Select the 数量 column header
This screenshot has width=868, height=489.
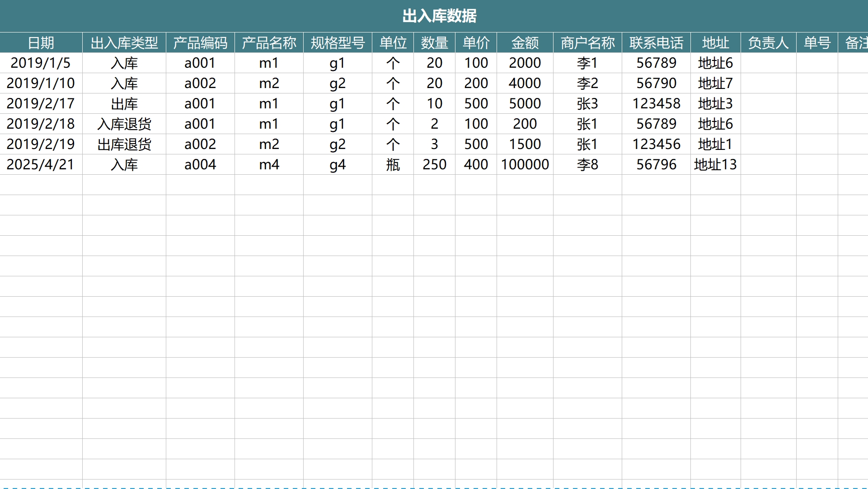tap(434, 43)
